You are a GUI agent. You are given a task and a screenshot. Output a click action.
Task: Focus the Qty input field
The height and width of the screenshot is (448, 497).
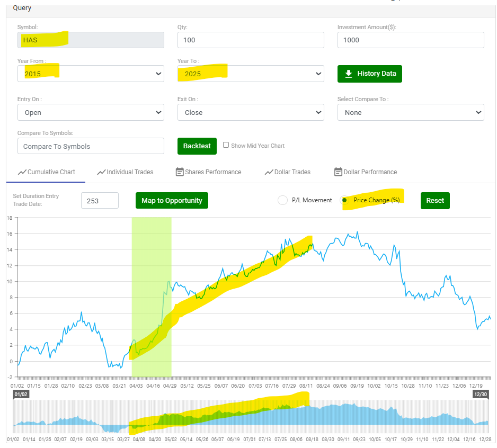(x=251, y=40)
